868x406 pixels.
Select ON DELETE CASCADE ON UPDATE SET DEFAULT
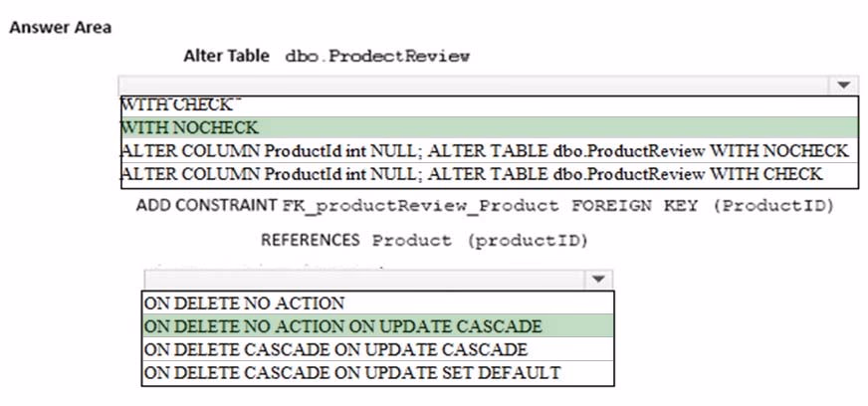pyautogui.click(x=377, y=373)
